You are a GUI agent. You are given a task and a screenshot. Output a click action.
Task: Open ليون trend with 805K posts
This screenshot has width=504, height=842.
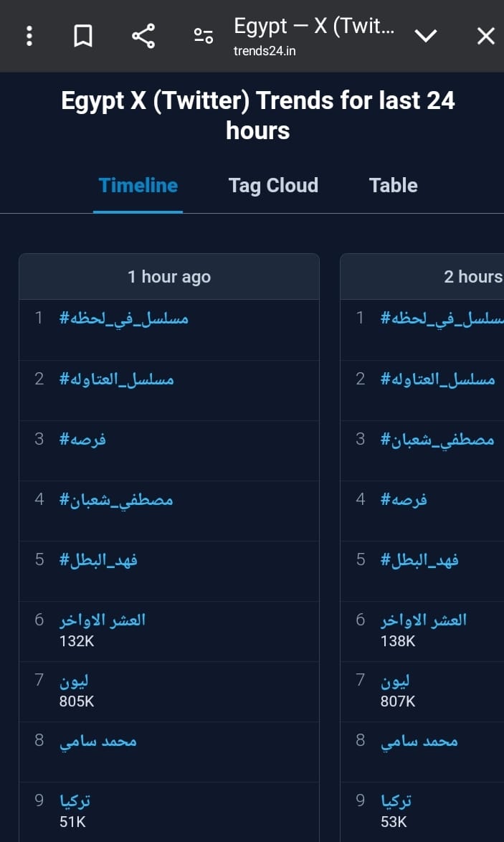[x=75, y=680]
